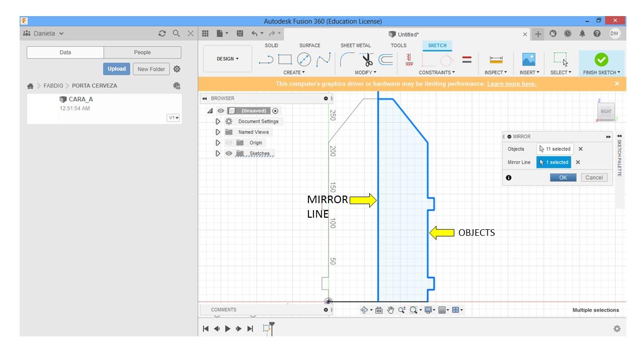The width and height of the screenshot is (644, 362).
Task: Open the Inspect dropdown menu
Action: (496, 72)
